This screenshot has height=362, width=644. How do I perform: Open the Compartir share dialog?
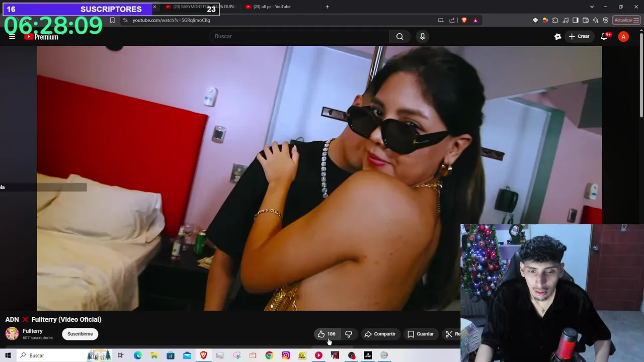coord(380,334)
